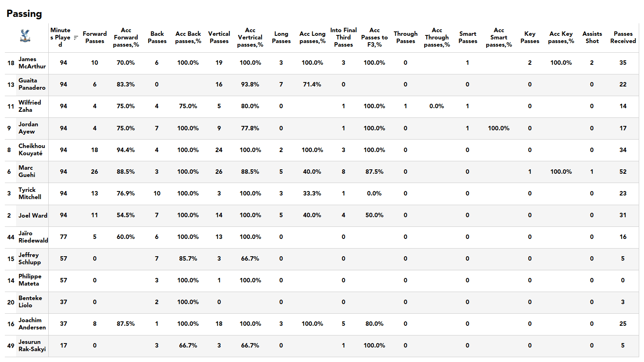Click Joel Ward's 50.0% passes to F3
The width and height of the screenshot is (644, 362).
[x=374, y=215]
